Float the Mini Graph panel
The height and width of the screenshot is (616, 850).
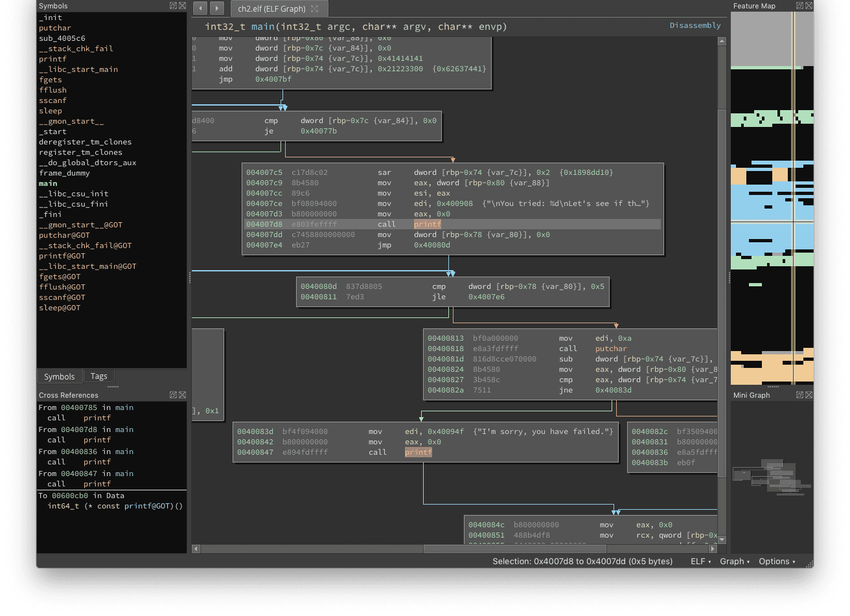coord(800,395)
